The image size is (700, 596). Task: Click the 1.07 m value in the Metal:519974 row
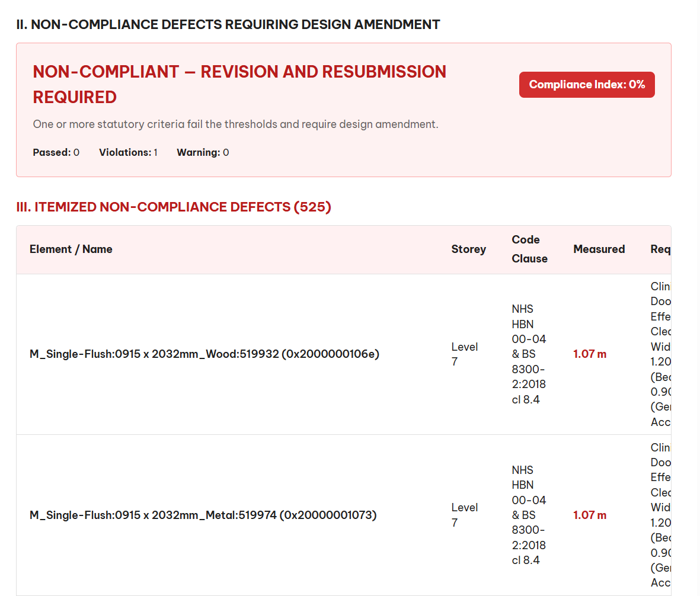pos(590,515)
